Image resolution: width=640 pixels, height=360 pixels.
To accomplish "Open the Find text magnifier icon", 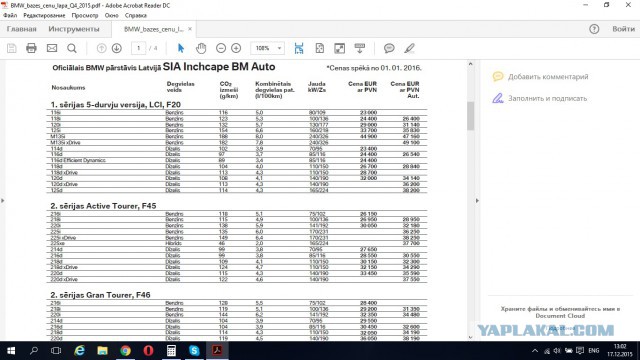I will [72, 48].
